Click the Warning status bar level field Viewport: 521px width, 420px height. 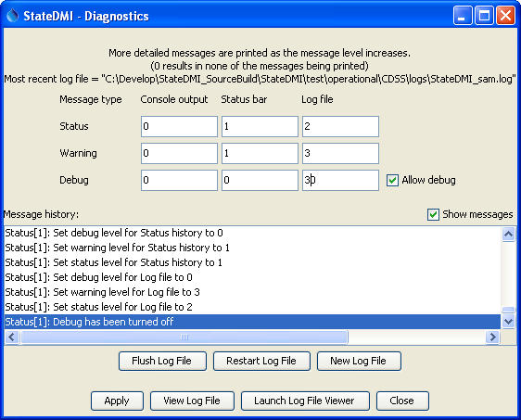click(x=260, y=153)
